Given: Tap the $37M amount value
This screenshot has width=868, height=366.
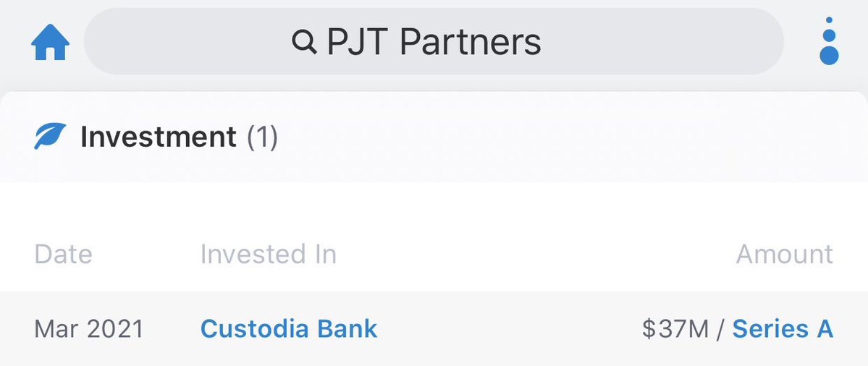Looking at the screenshot, I should coord(675,329).
